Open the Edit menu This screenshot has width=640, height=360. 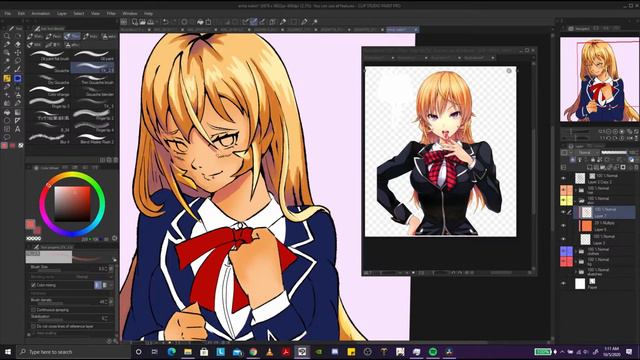click(21, 13)
